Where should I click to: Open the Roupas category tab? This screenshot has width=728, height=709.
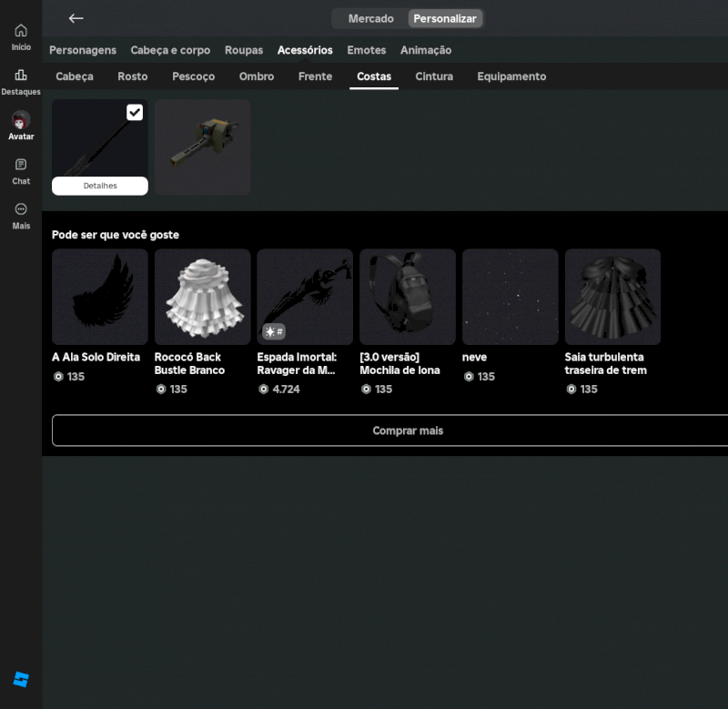(x=244, y=50)
